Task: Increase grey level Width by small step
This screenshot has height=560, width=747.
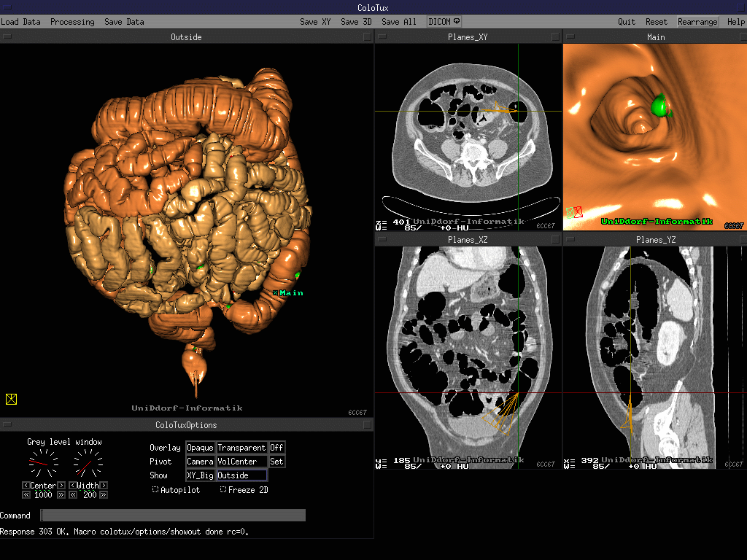Action: point(104,485)
